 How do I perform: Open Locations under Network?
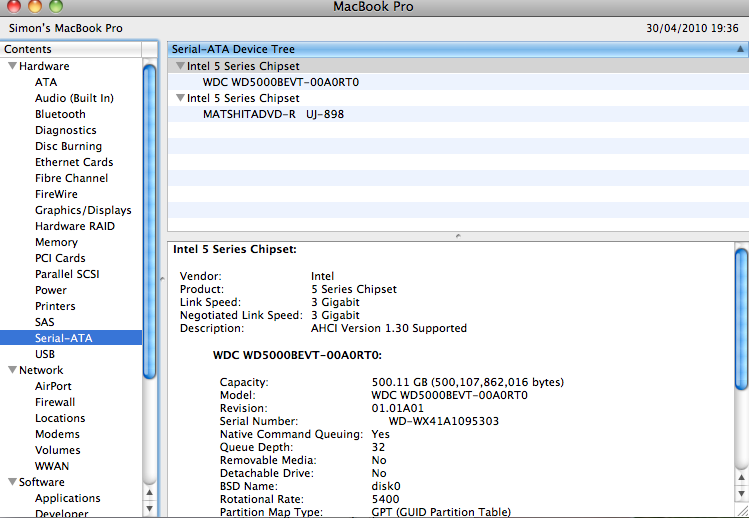60,418
